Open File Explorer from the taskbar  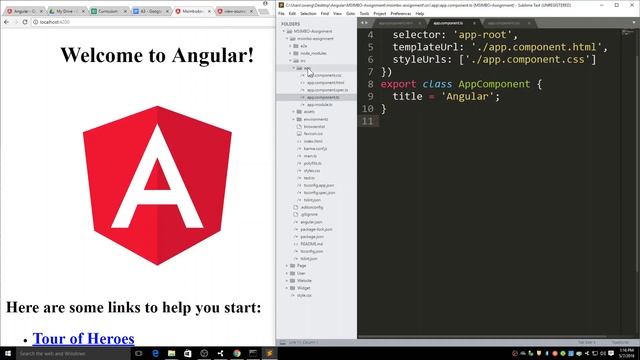(x=171, y=353)
